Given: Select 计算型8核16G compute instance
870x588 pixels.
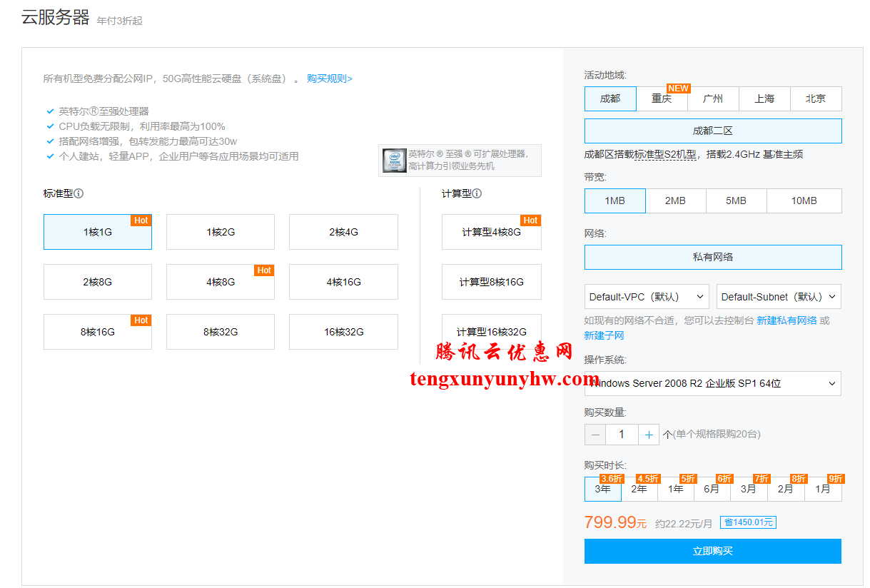Looking at the screenshot, I should click(x=492, y=282).
